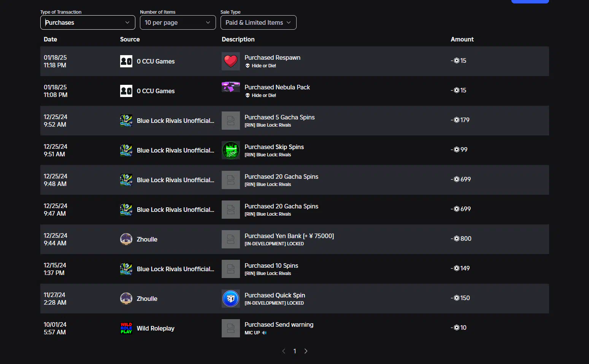This screenshot has height=364, width=589.
Task: Expand the 10 per page dropdown
Action: 178,22
